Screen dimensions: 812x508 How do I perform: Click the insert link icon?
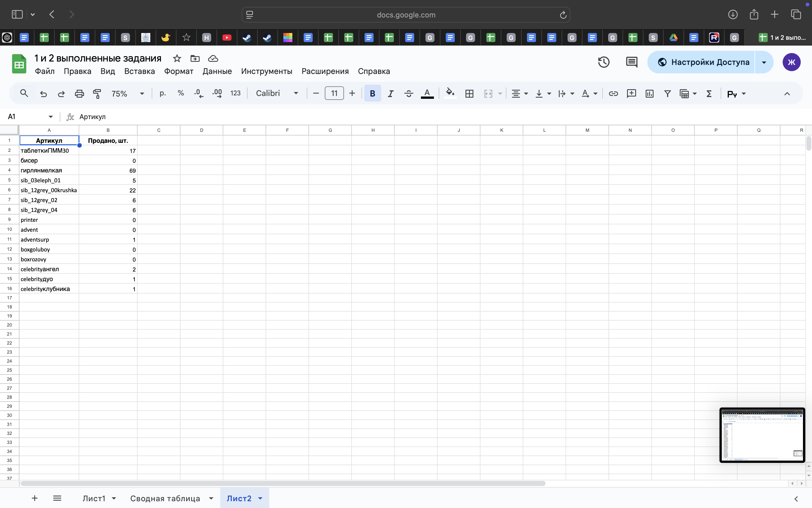pos(613,93)
